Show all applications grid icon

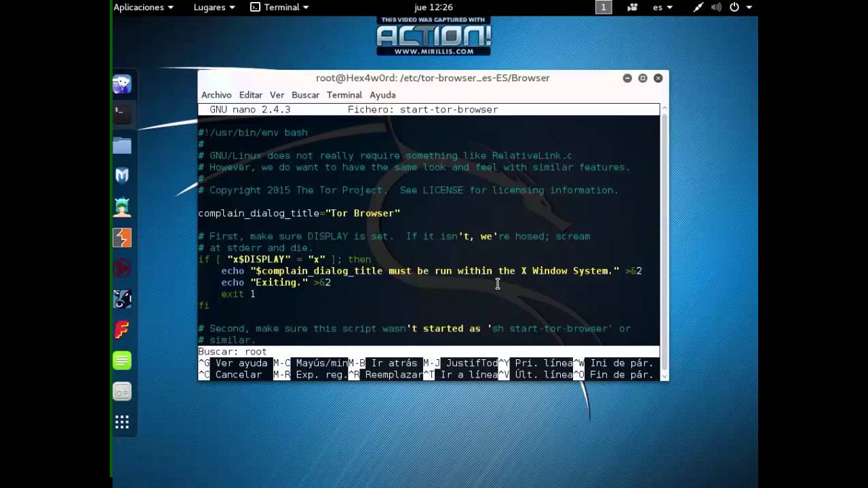(x=122, y=423)
